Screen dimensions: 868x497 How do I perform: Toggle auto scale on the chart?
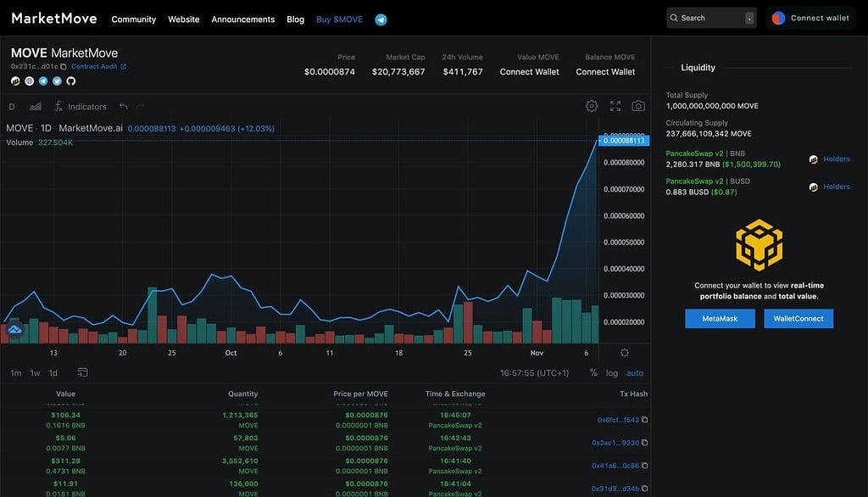click(x=635, y=373)
